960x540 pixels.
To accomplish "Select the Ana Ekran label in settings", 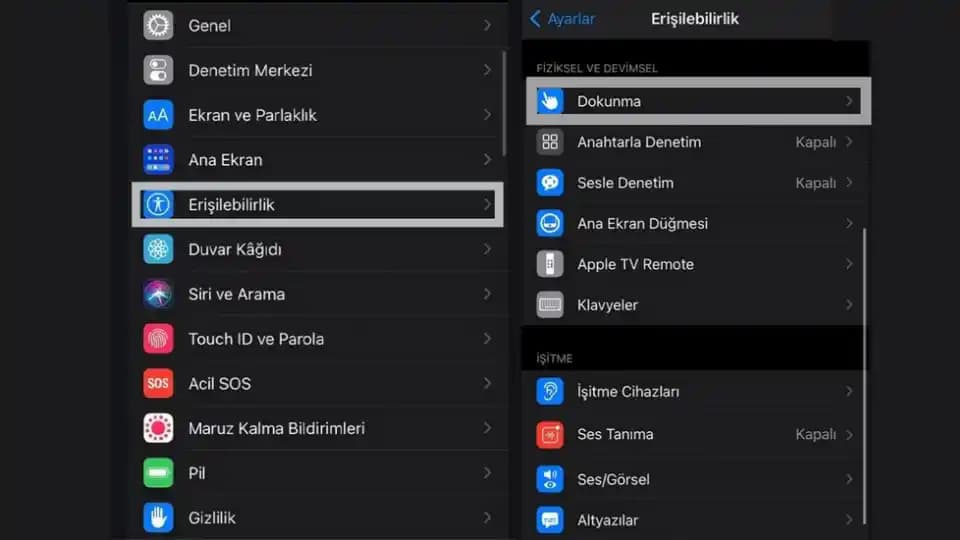I will tap(225, 160).
